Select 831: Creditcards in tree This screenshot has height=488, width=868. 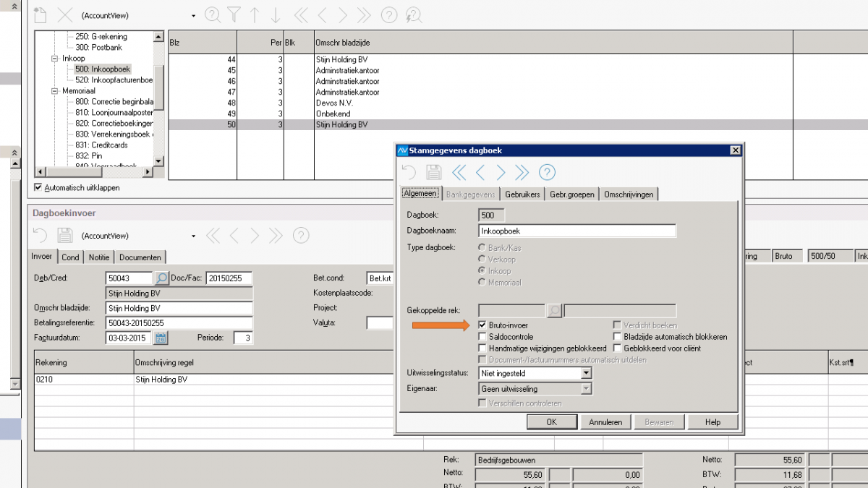(101, 145)
